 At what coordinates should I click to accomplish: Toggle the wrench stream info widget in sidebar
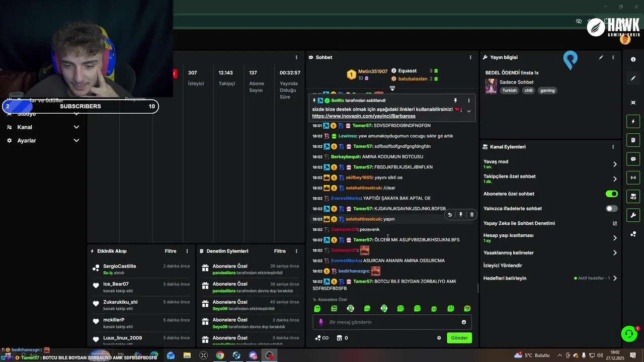633,215
